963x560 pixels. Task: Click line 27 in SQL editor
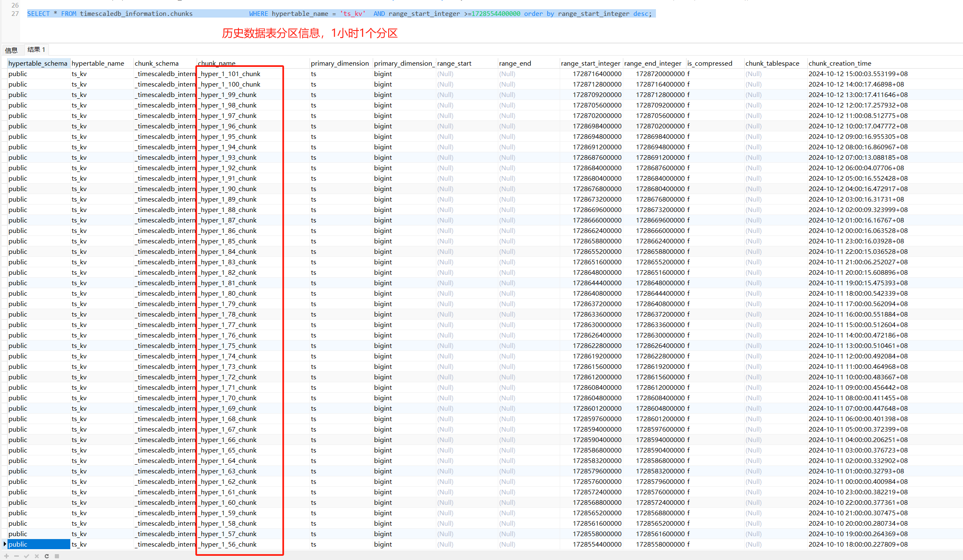pyautogui.click(x=15, y=14)
